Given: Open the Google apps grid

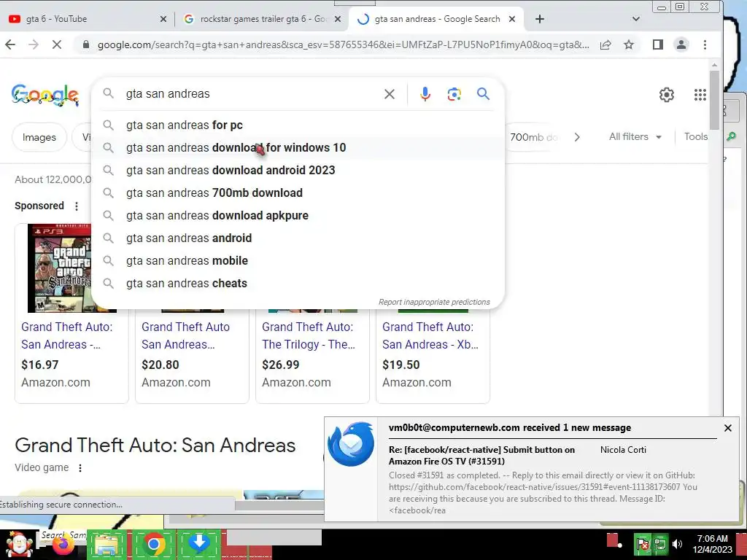Looking at the screenshot, I should pyautogui.click(x=700, y=95).
